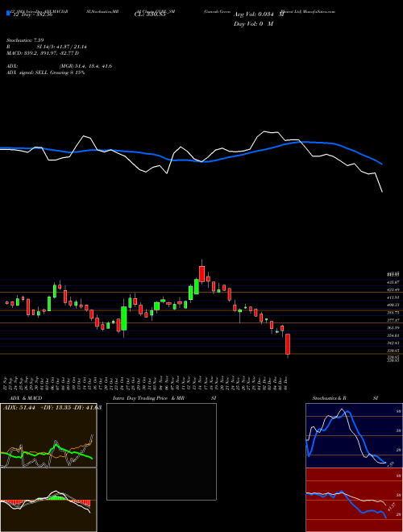This screenshot has width=403, height=532.
Task: Click the tallest green candlestick in late October
Action: click(124, 318)
